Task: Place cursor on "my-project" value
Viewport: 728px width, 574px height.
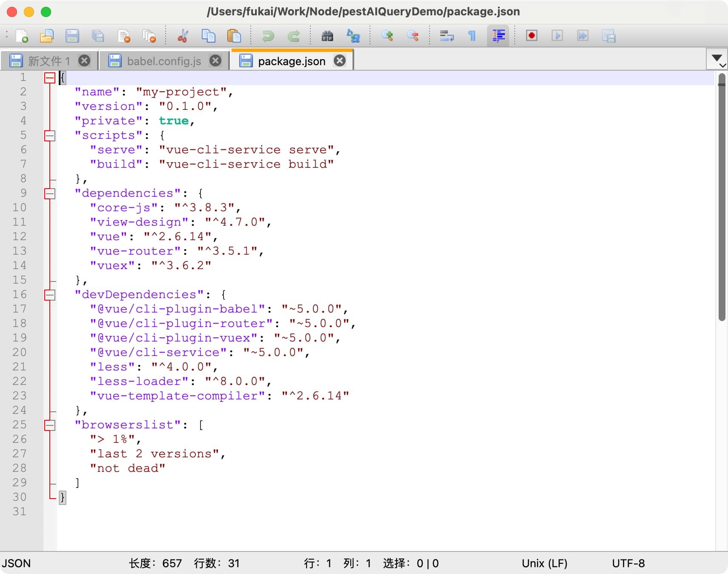Action: [181, 92]
